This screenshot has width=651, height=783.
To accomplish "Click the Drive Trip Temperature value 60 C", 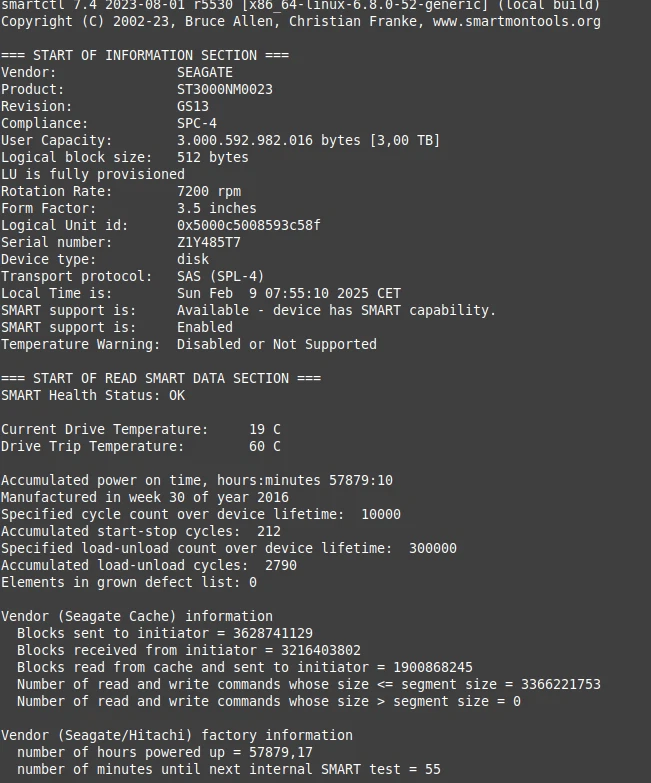I will pyautogui.click(x=265, y=446).
